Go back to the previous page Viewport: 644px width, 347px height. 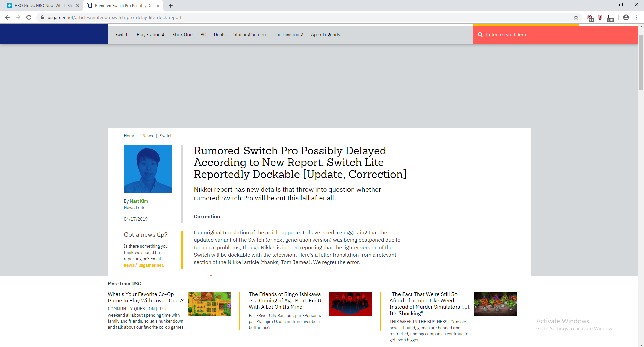(7, 17)
